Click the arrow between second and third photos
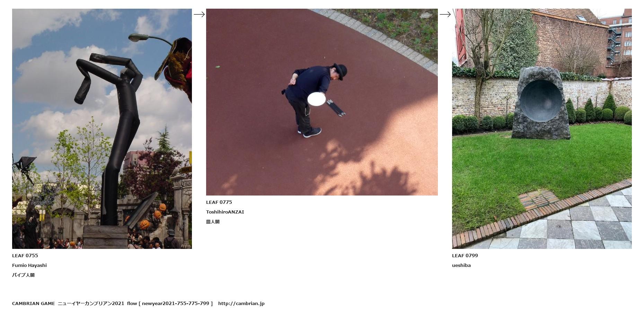This screenshot has width=644, height=312. click(x=445, y=14)
